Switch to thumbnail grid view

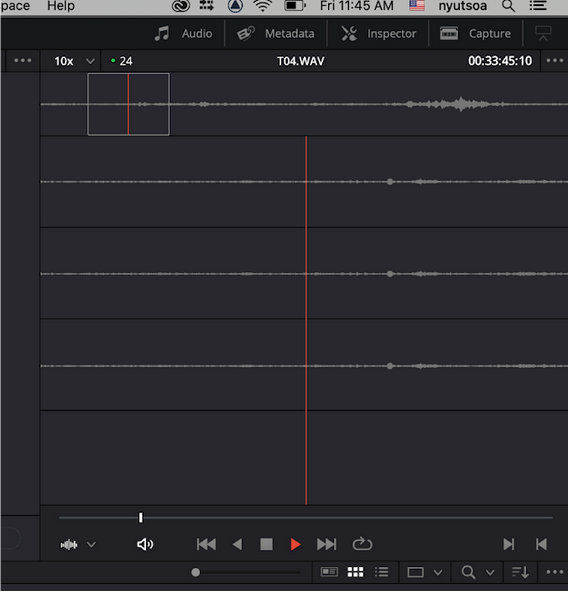[x=355, y=572]
